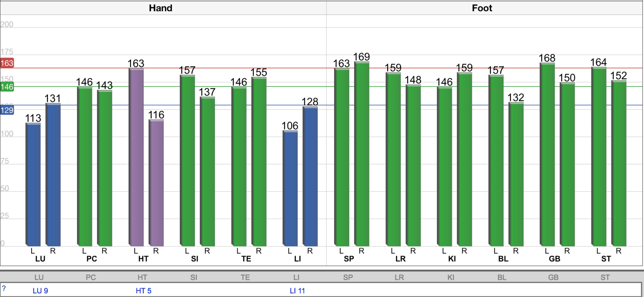This screenshot has height=297, width=644.
Task: Select the red 163 upper limit marker
Action: 7,63
